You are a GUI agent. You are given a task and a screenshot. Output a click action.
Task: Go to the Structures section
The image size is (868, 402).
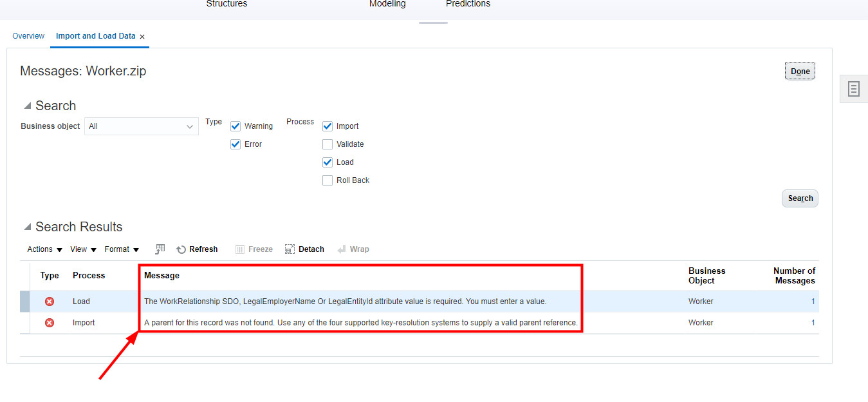click(x=226, y=4)
